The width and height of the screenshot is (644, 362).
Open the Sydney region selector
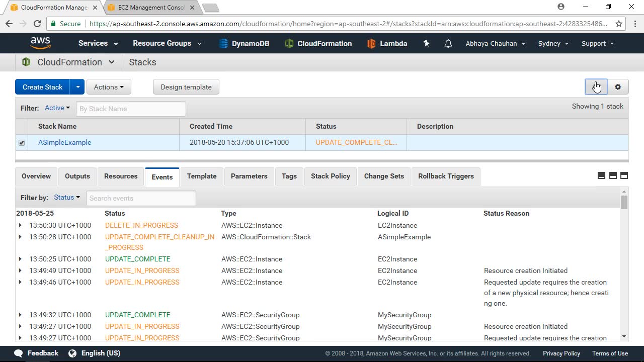[x=553, y=43]
